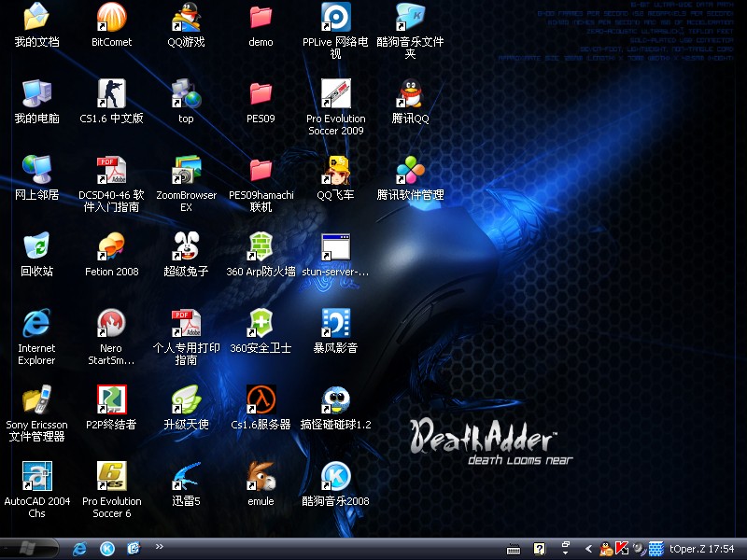Launch Nero StartSmart shortcut
747x560 pixels.
(x=111, y=323)
